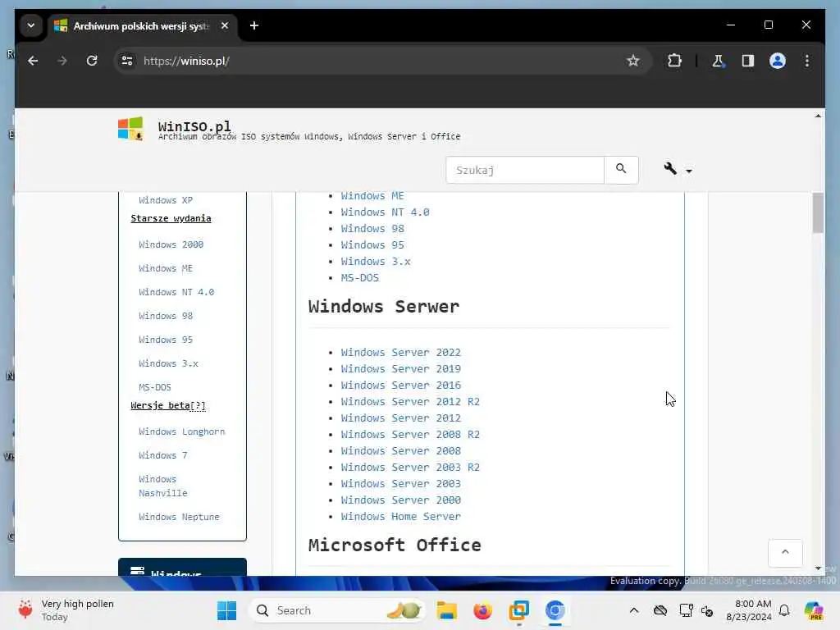Open Windows Server 2019 link

(x=400, y=369)
